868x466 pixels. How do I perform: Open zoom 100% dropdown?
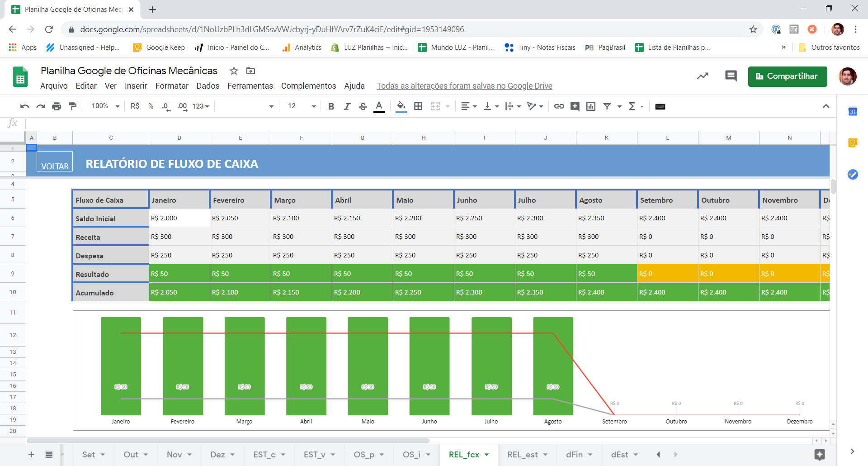coord(105,106)
